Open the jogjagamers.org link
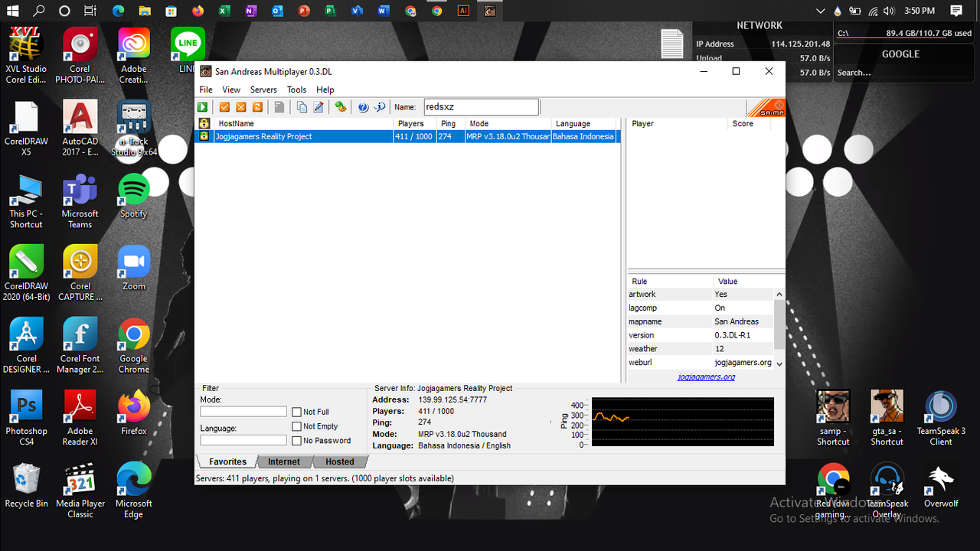Screen dimensions: 980x551 click(x=706, y=377)
